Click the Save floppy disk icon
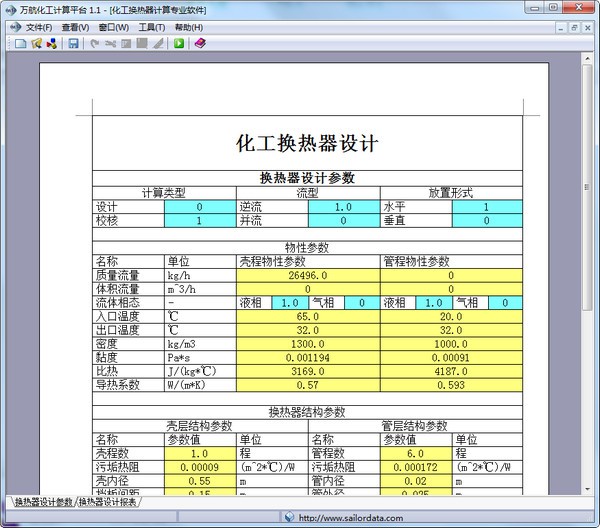Image resolution: width=600 pixels, height=528 pixels. [73, 44]
